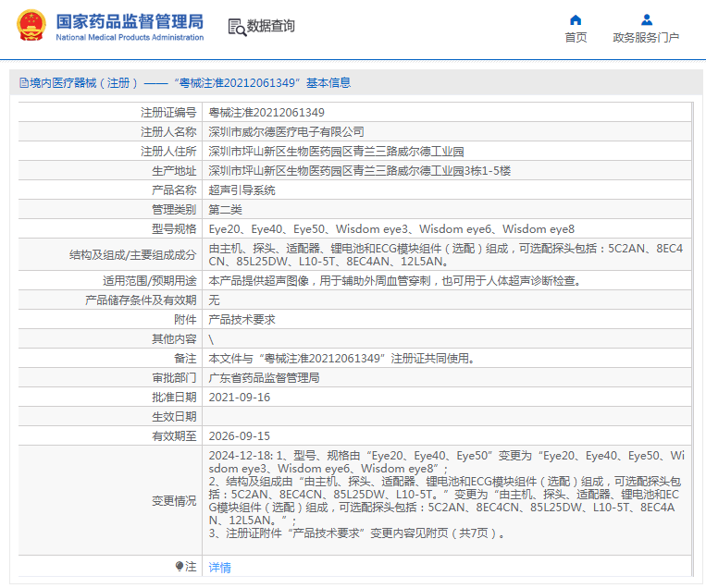Click the document icon before 境内医疗器械
The height and width of the screenshot is (588, 706).
click(x=23, y=83)
